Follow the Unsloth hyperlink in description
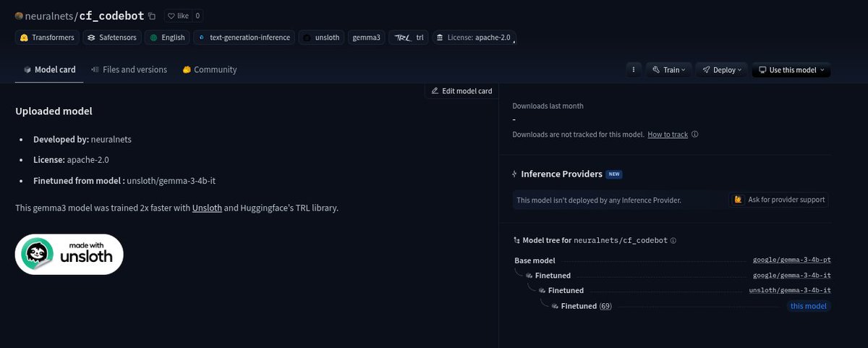Viewport: 868px width, 348px height. click(x=207, y=208)
